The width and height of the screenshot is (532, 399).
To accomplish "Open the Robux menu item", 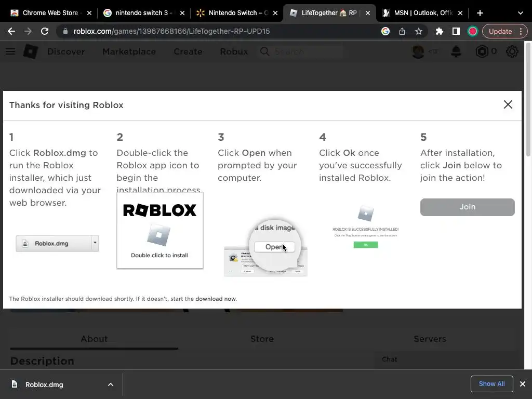I will coord(234,51).
